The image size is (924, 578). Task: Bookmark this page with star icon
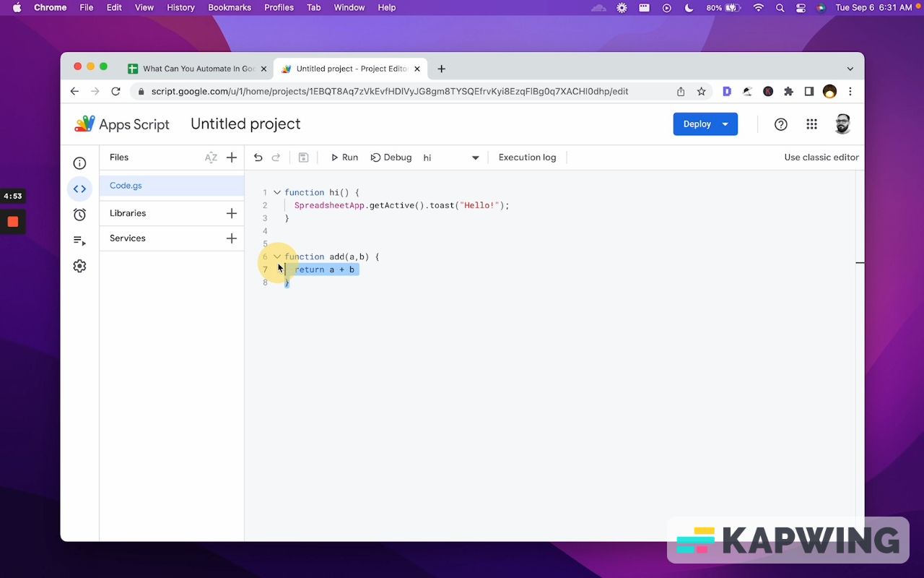click(701, 91)
